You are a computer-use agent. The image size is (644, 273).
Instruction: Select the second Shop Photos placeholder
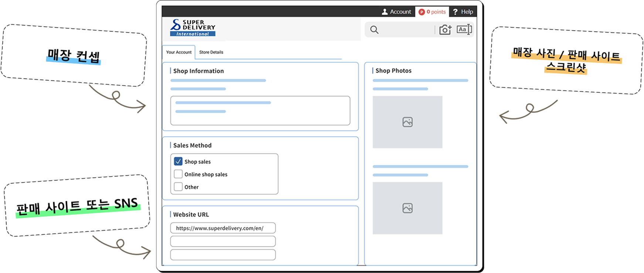point(408,208)
